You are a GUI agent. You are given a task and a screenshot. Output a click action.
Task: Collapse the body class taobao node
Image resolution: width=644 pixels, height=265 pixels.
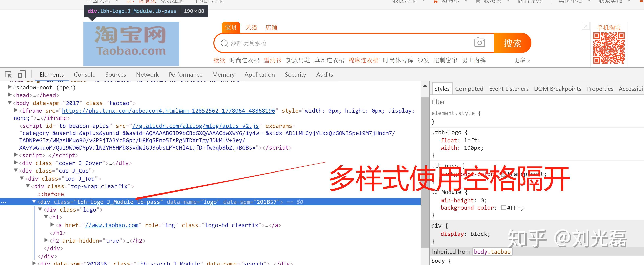point(10,103)
